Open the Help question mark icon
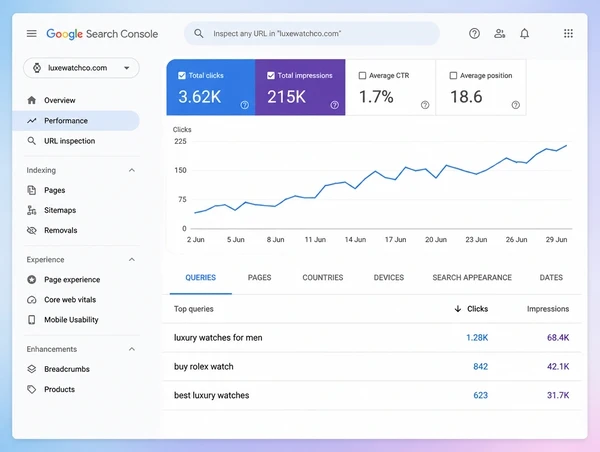 474,34
